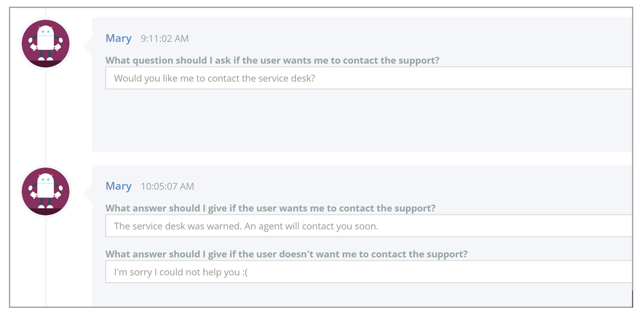This screenshot has height=315, width=644.
Task: Click the 'What question should I ask' label
Action: point(272,60)
